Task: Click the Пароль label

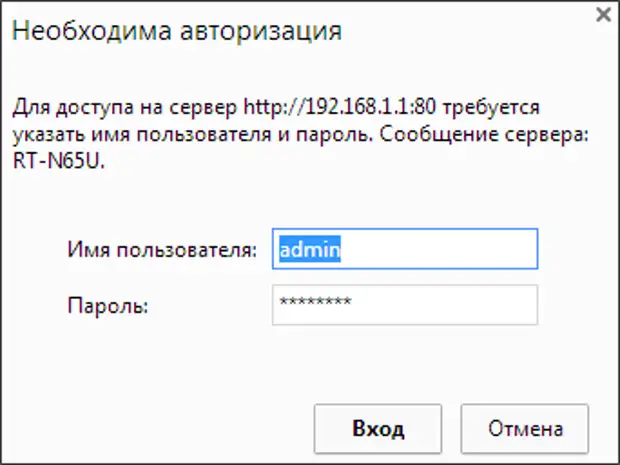Action: tap(108, 305)
